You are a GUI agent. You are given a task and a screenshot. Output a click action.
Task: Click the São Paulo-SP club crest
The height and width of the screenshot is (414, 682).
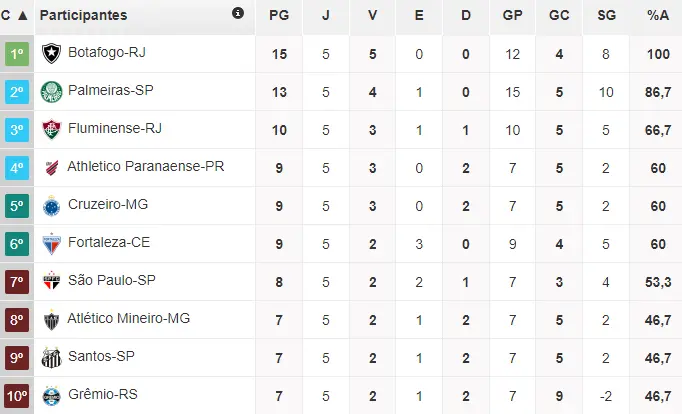pyautogui.click(x=51, y=282)
